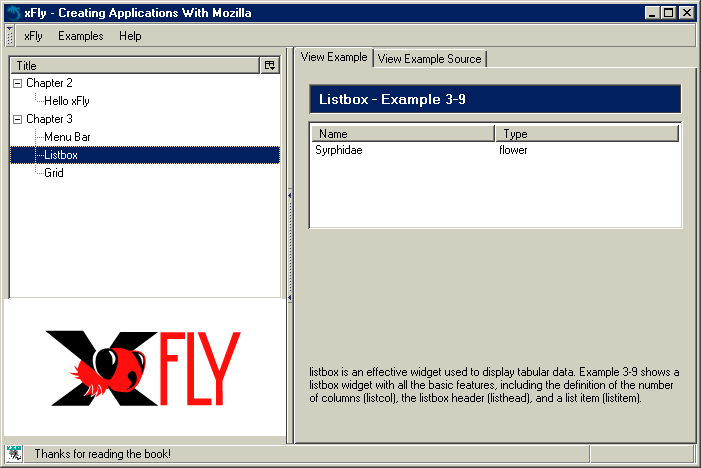
Task: Minimize the xFly window
Action: 653,13
